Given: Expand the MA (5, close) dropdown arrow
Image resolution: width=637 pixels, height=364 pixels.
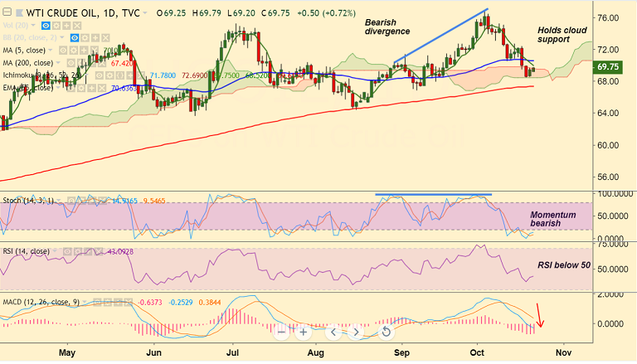Looking at the screenshot, I should pyautogui.click(x=51, y=50).
